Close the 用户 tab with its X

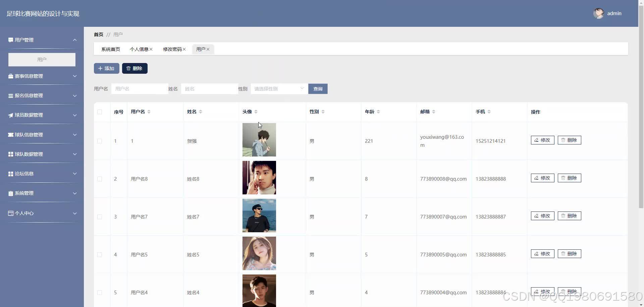[x=208, y=49]
